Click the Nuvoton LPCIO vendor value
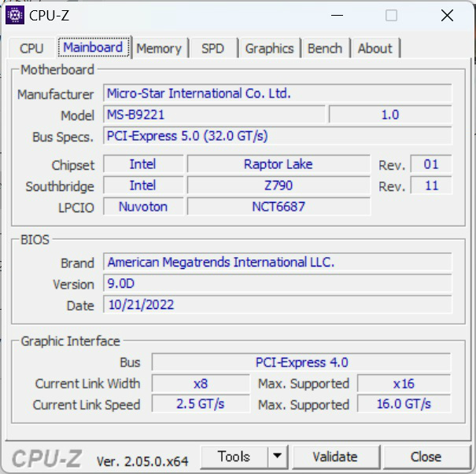The image size is (476, 474). (x=143, y=207)
